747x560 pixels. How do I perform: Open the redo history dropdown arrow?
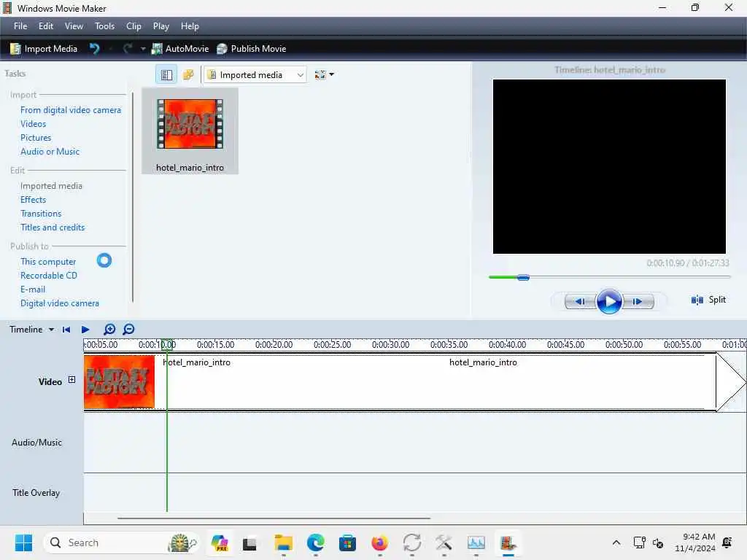point(142,49)
